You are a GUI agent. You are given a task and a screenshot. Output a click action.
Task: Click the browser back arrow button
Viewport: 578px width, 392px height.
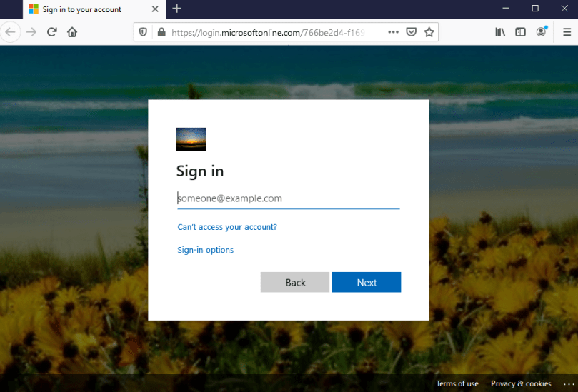[9, 32]
